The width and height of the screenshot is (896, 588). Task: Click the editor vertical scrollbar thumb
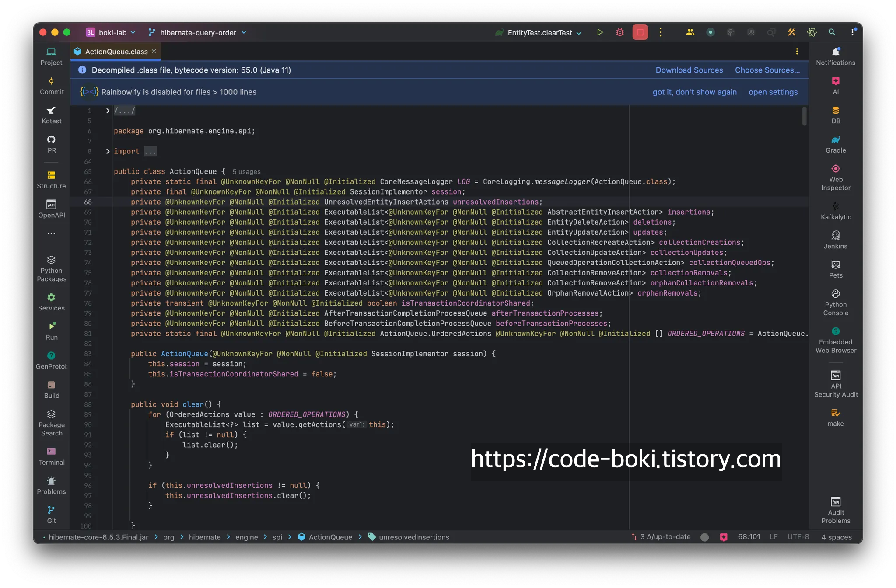pos(804,116)
